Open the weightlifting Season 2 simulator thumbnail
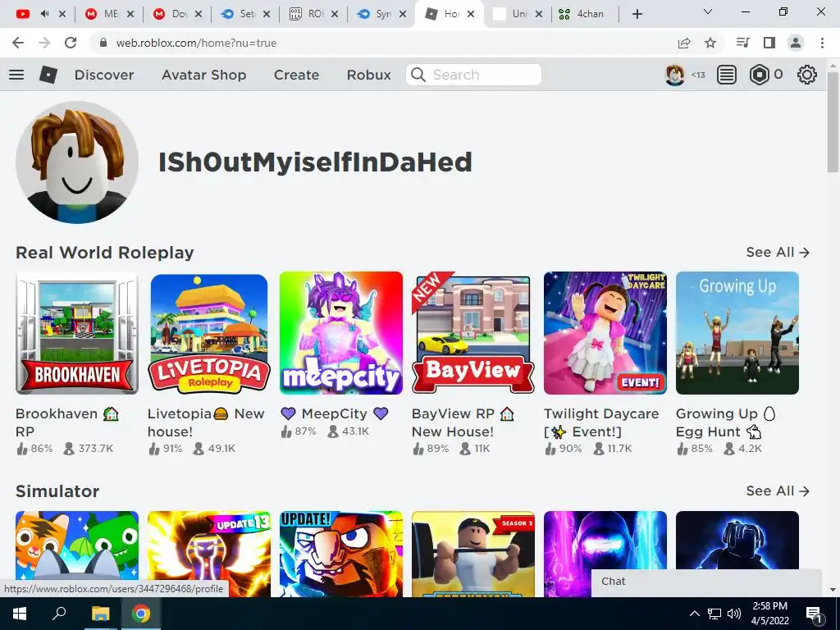The height and width of the screenshot is (630, 840). point(473,554)
